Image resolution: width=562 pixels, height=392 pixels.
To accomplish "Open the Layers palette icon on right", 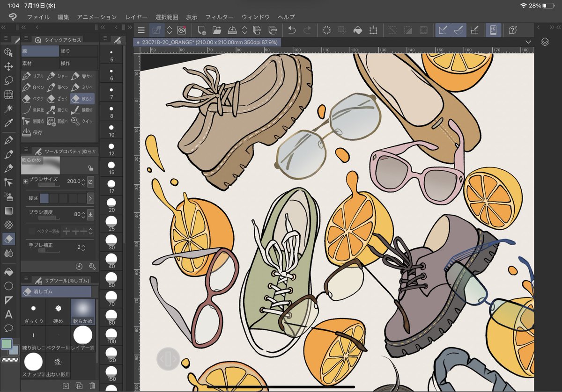I will 545,42.
